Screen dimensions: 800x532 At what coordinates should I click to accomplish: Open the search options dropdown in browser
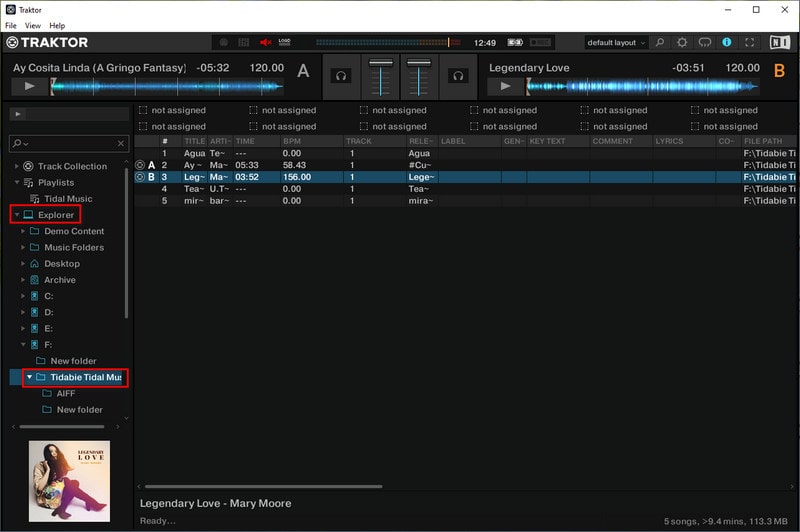point(20,144)
